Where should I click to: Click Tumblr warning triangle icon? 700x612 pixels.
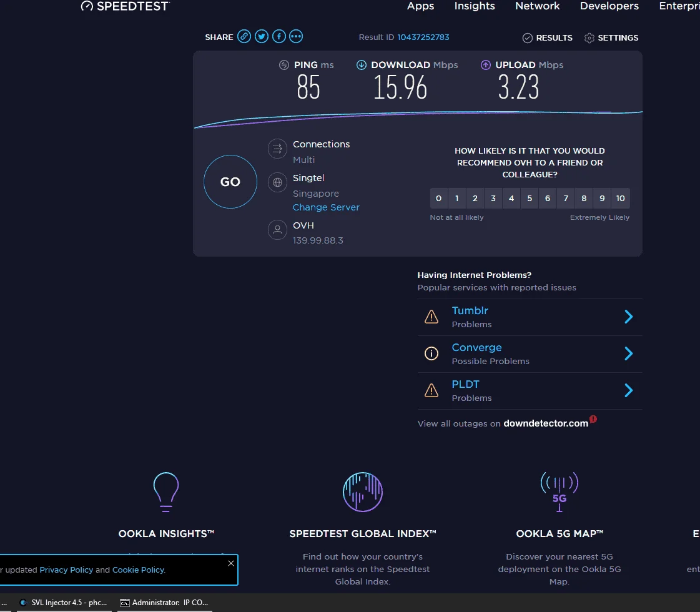pos(431,317)
